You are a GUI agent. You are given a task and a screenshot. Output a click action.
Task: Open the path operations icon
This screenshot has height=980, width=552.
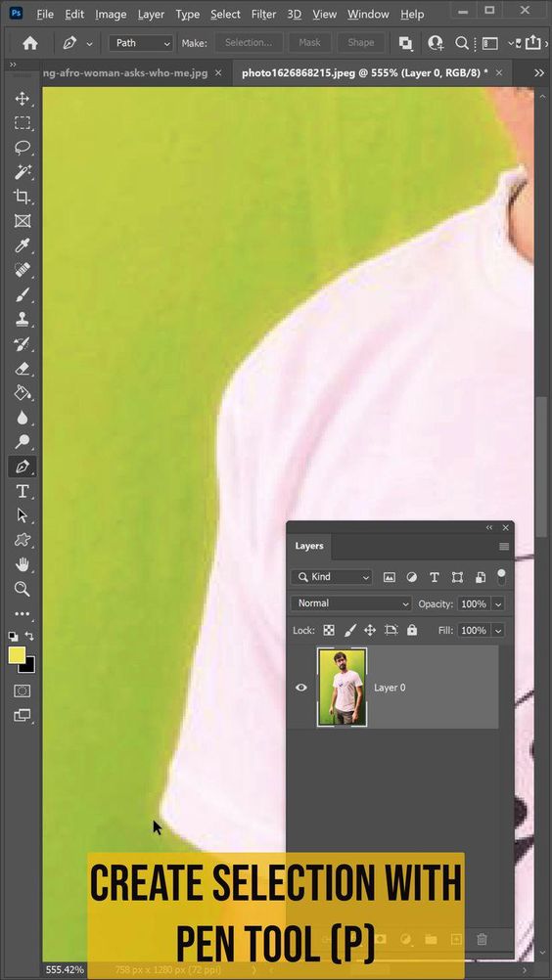(406, 43)
